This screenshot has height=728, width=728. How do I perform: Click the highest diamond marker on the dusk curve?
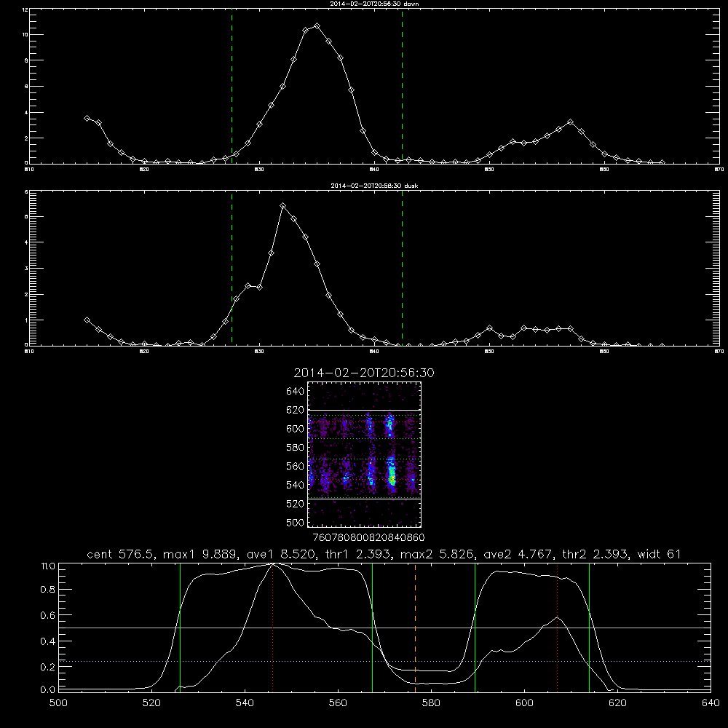pos(282,206)
